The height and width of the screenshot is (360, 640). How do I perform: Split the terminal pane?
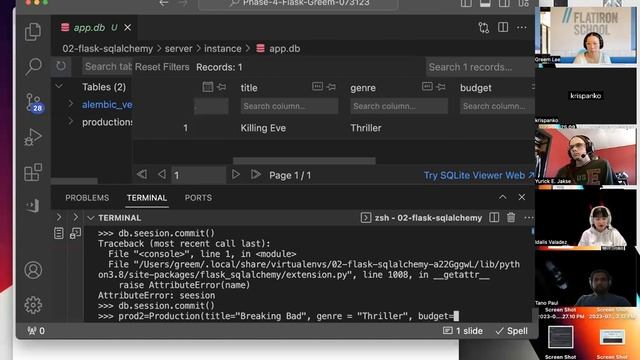pos(494,218)
